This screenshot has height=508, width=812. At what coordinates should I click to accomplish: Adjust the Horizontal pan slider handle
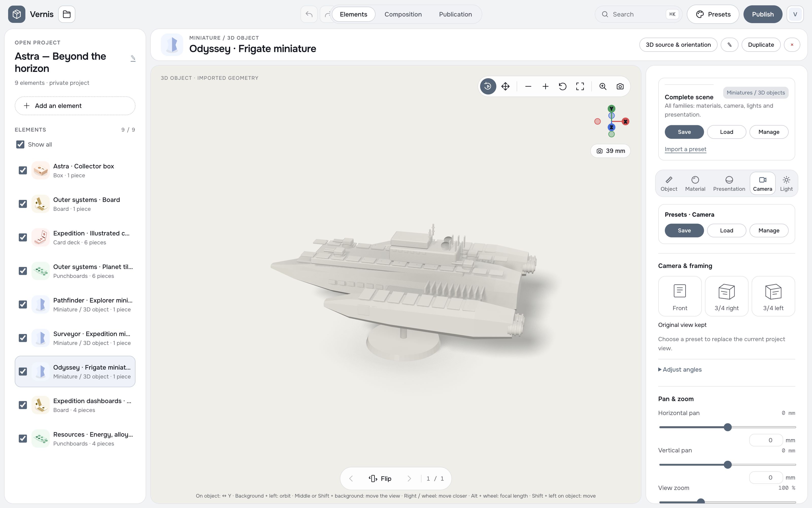pyautogui.click(x=728, y=427)
